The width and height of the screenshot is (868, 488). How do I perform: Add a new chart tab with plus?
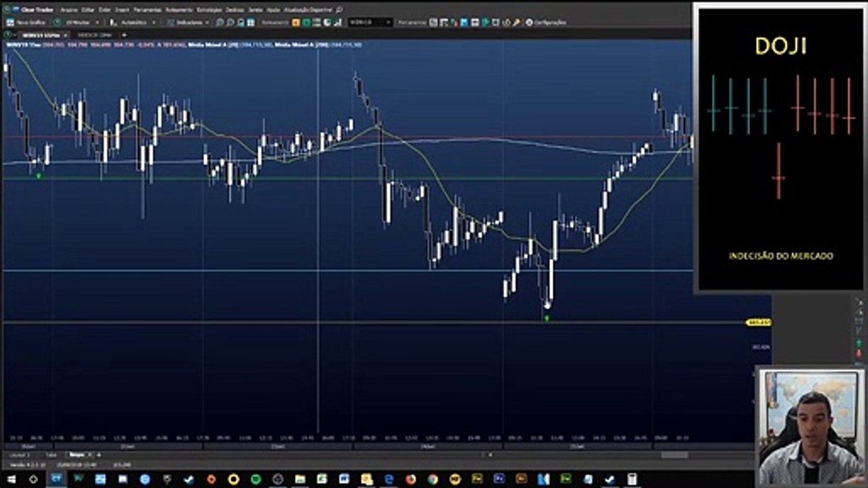(x=124, y=35)
